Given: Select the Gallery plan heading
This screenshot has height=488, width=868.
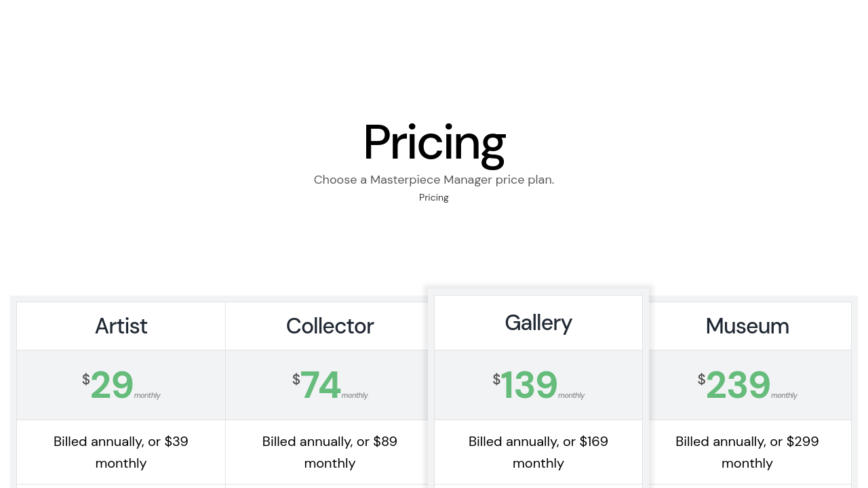Looking at the screenshot, I should [538, 323].
